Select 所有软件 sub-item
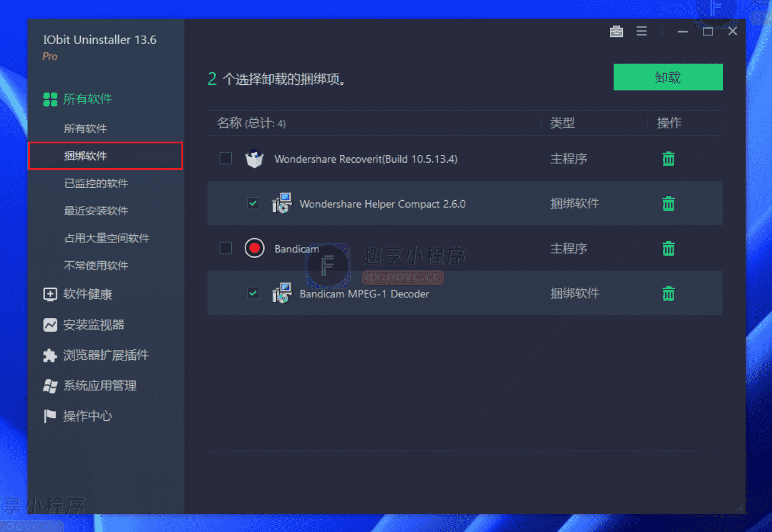 click(x=85, y=128)
